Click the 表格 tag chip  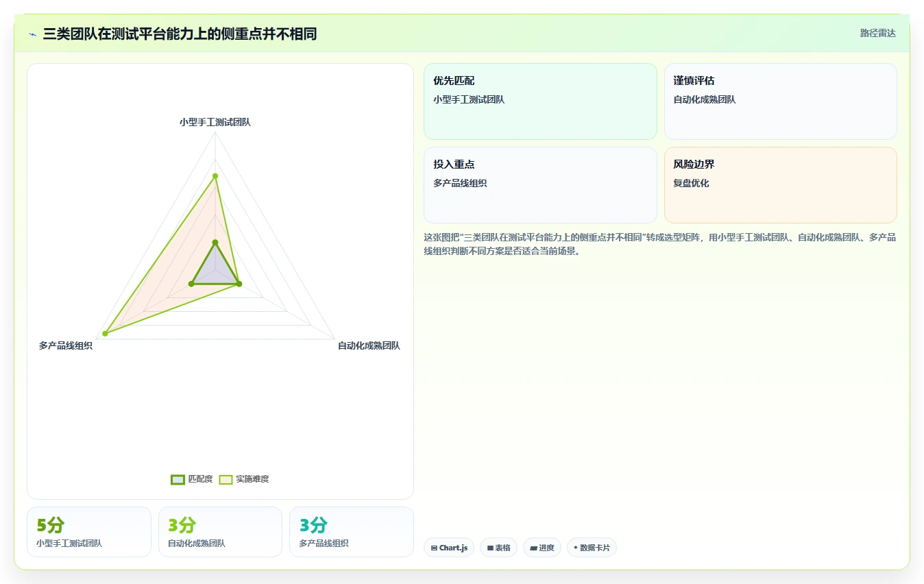point(498,548)
